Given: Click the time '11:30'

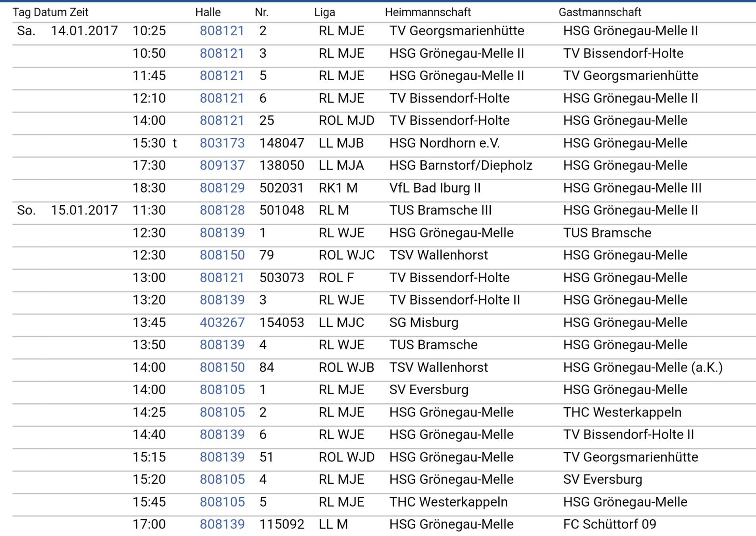Looking at the screenshot, I should tap(149, 210).
